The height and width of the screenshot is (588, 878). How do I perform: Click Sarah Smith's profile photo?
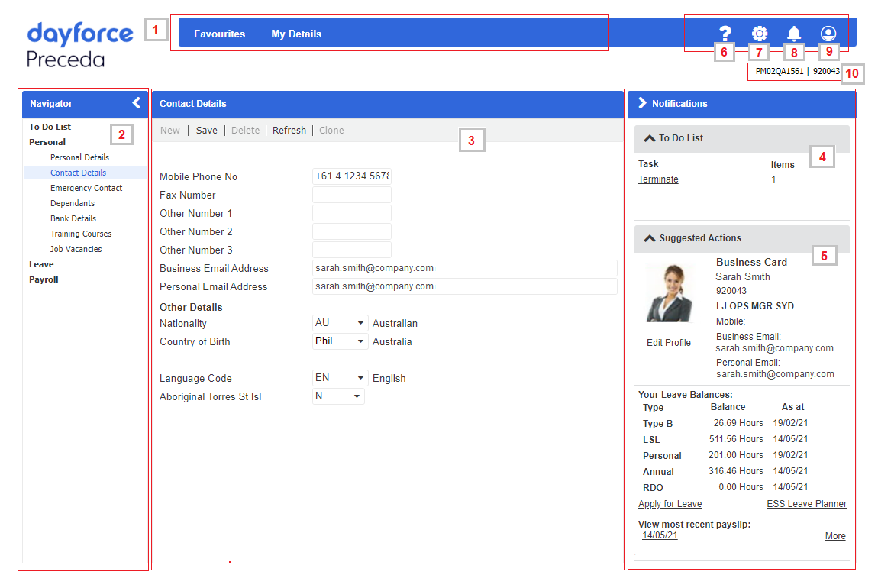point(669,292)
